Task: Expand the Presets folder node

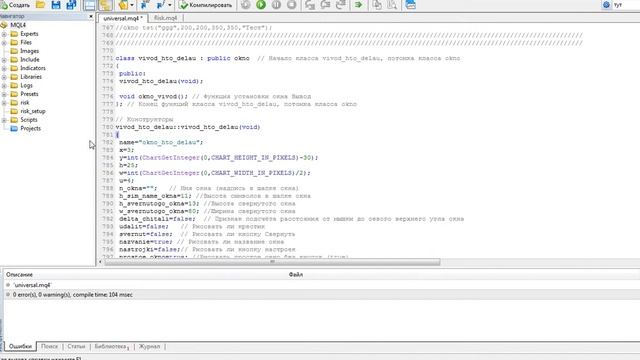Action: point(4,94)
